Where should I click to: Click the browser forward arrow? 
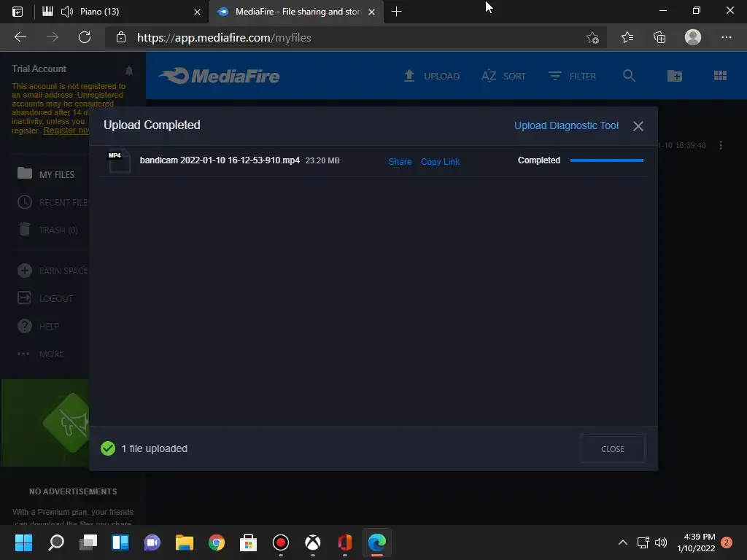click(x=53, y=37)
